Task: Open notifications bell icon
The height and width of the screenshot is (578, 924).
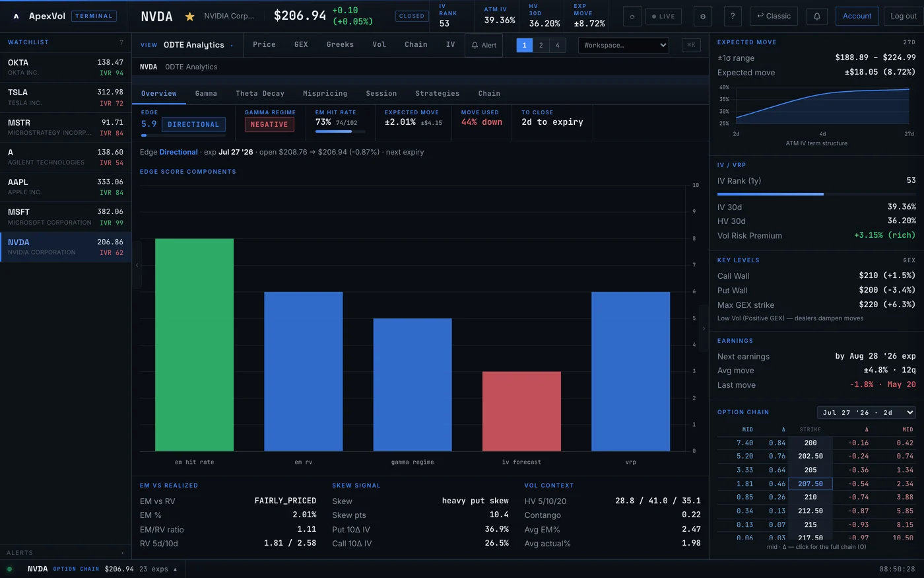Action: 816,16
